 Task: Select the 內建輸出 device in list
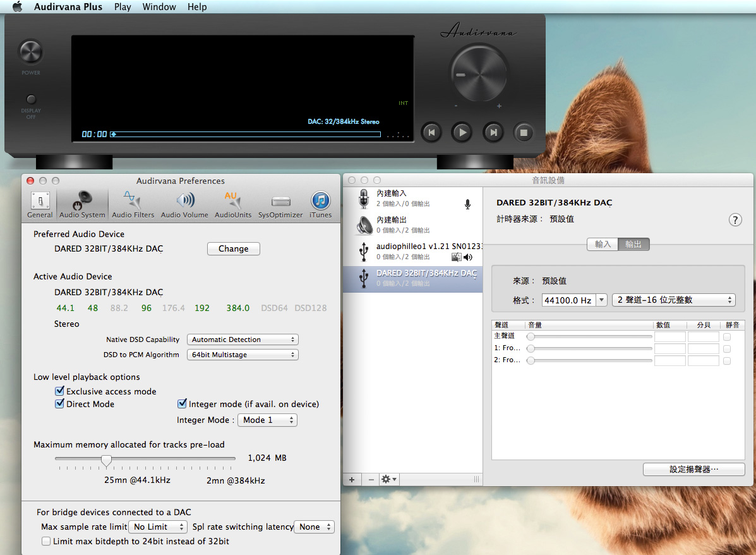point(412,225)
